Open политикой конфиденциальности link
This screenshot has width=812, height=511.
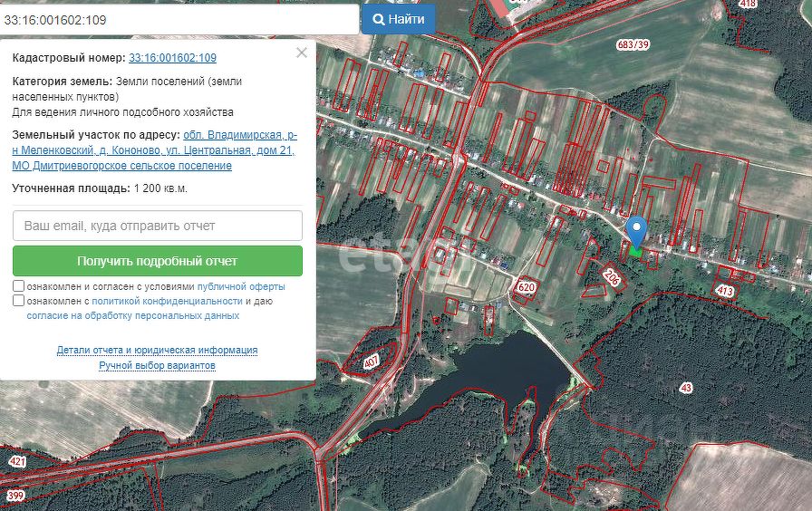pyautogui.click(x=168, y=301)
